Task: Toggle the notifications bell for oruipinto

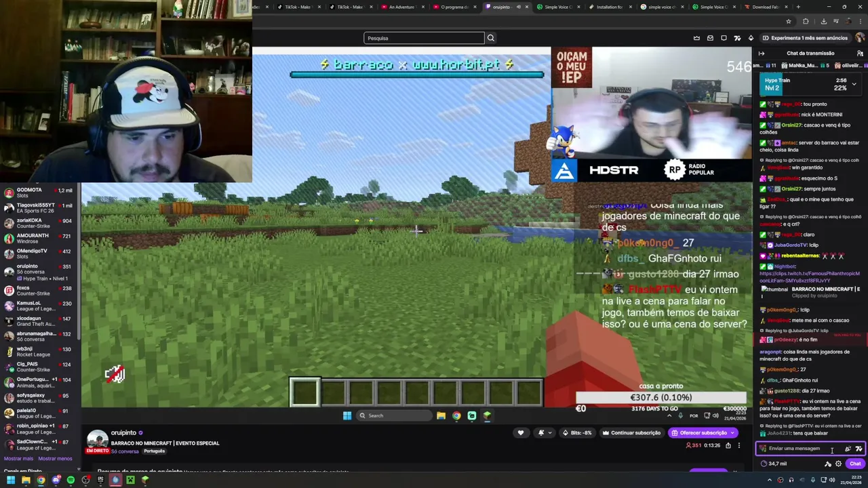Action: point(541,432)
